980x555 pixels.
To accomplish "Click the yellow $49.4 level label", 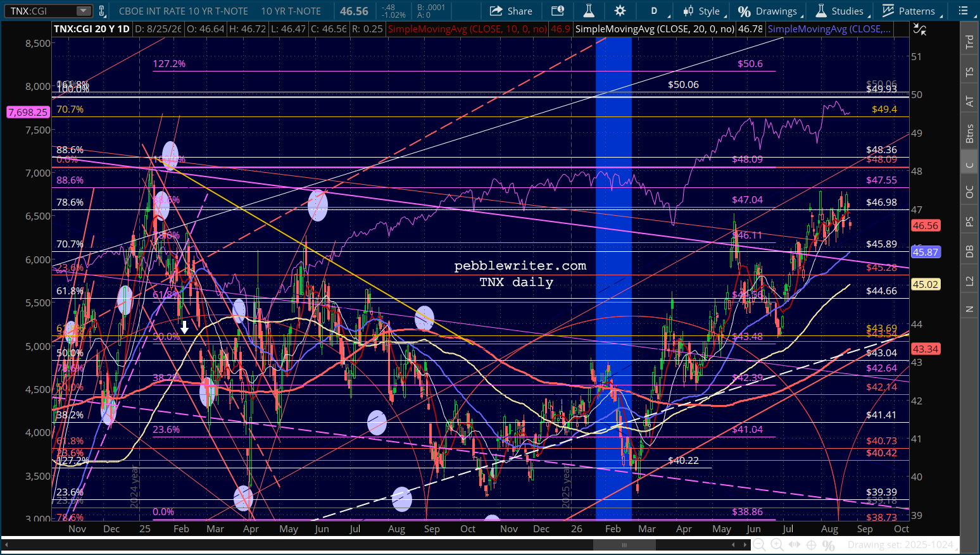I will pos(884,109).
